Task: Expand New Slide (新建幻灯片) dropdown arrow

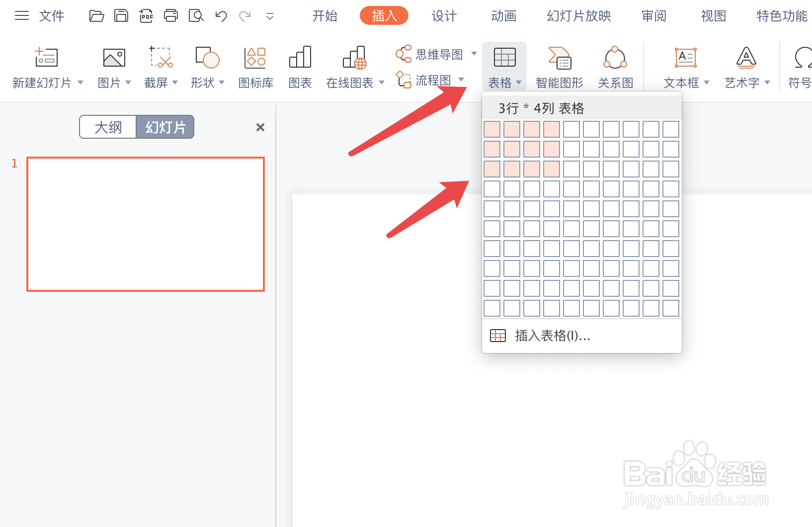Action: [x=81, y=83]
